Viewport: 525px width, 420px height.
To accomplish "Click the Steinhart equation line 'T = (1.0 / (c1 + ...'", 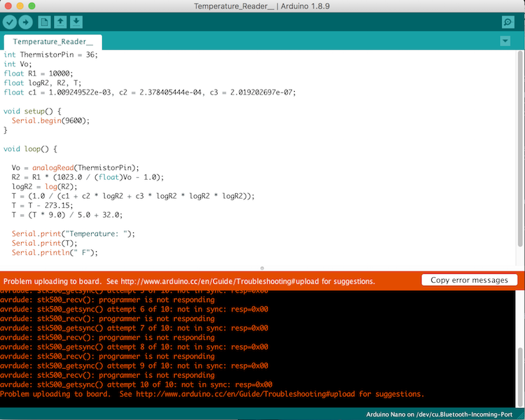I will [133, 196].
